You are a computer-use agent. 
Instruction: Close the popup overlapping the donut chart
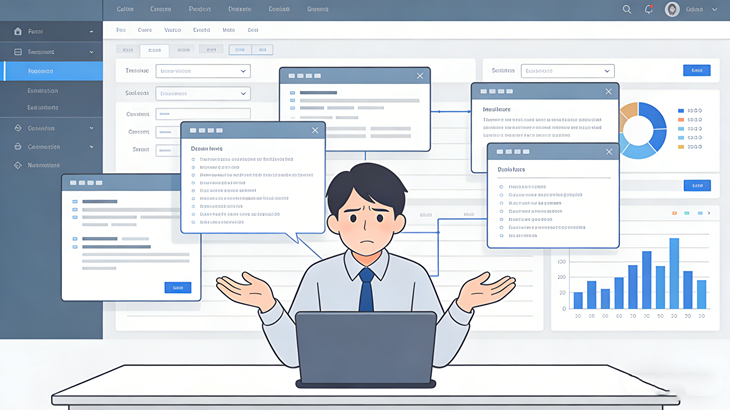(x=608, y=92)
